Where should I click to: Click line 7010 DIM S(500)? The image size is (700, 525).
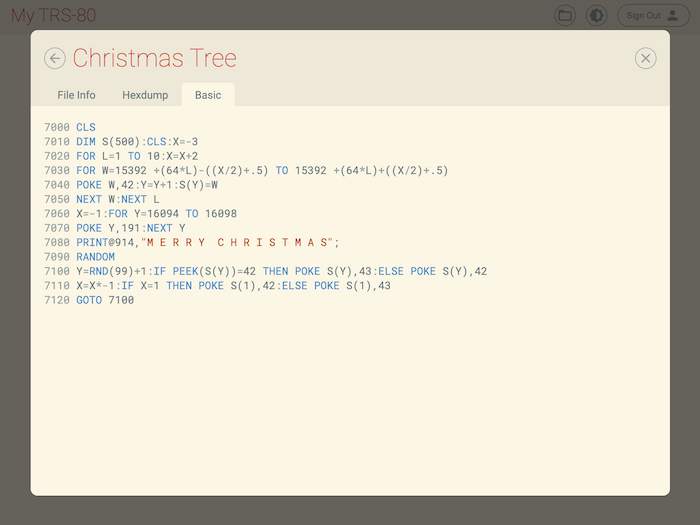click(x=121, y=142)
